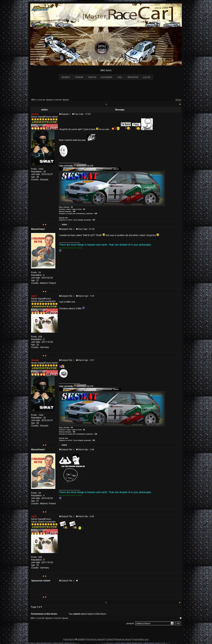The height and width of the screenshot is (644, 212).
Task: Open the PORTAL menu item
Action: [92, 77]
